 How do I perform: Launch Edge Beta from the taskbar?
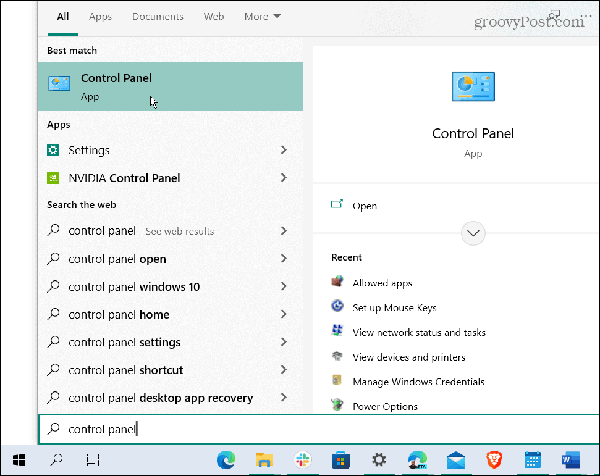(417, 460)
